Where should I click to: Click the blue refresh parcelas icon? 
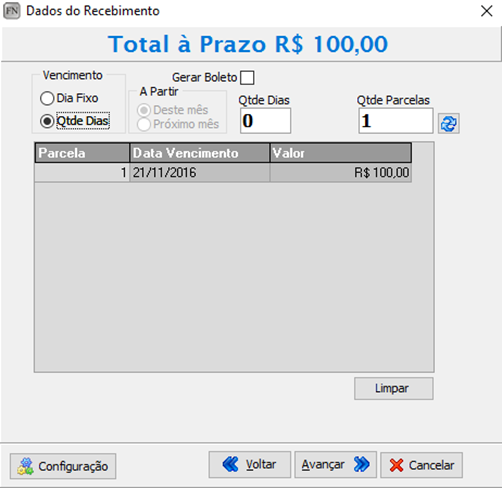coord(448,124)
